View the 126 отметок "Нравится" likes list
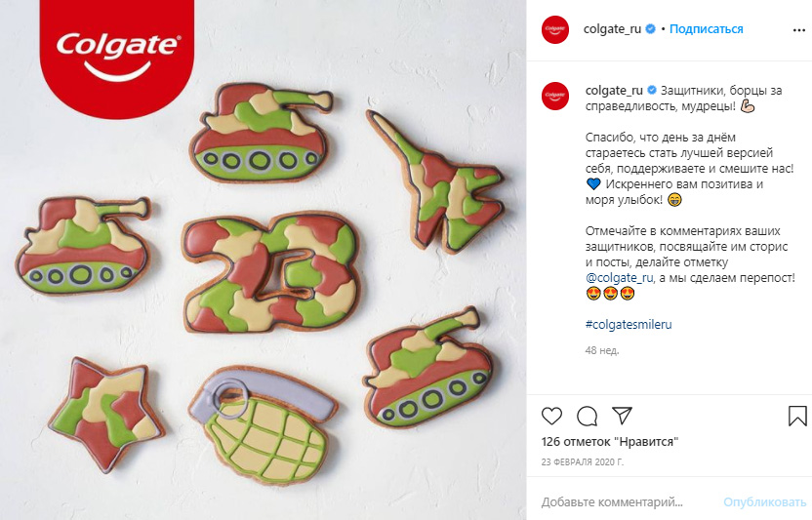 coord(610,442)
